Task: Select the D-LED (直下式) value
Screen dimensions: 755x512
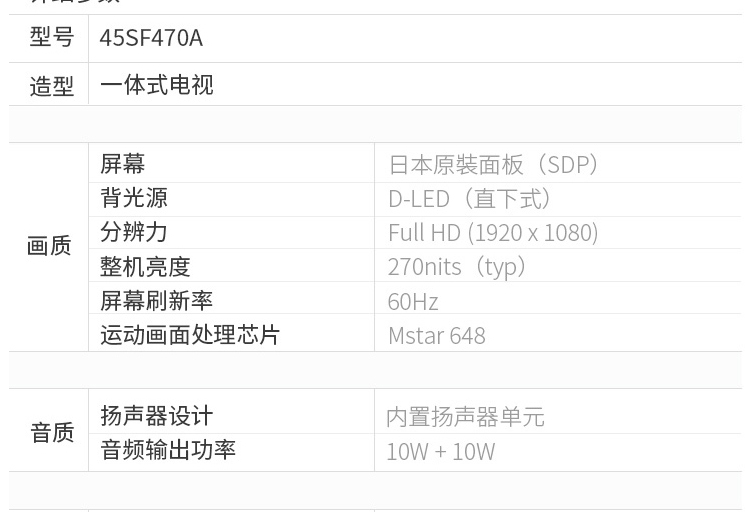Action: click(x=469, y=198)
